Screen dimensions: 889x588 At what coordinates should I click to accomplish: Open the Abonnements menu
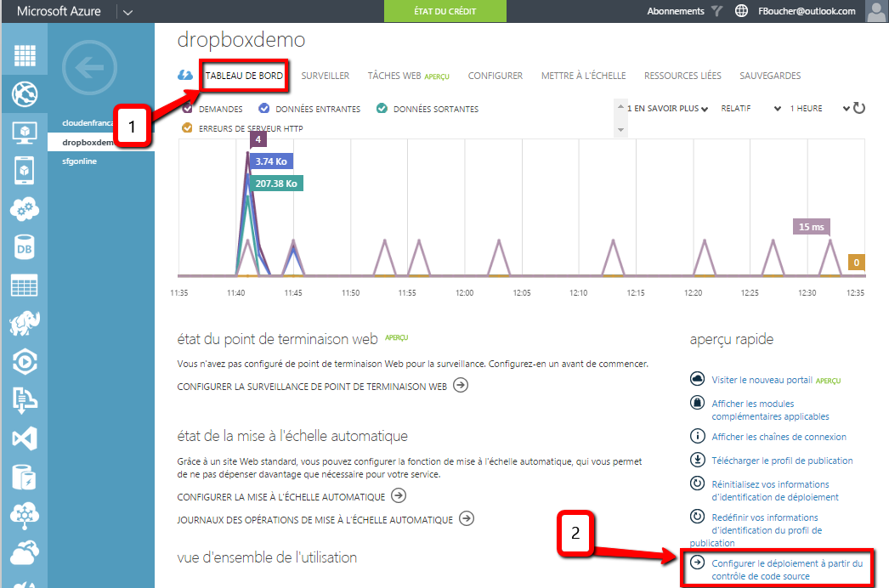coord(676,11)
